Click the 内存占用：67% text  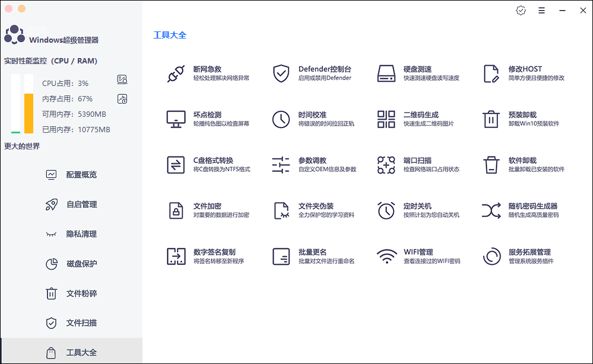click(67, 99)
